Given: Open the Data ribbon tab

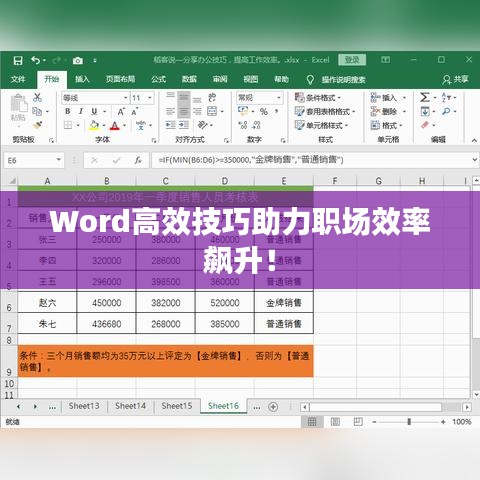Looking at the screenshot, I should click(x=189, y=79).
